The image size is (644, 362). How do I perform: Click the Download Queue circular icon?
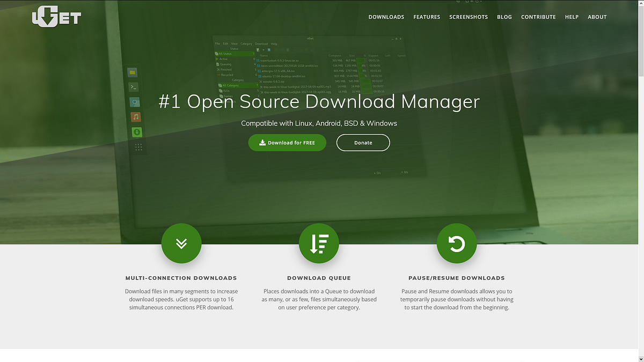319,243
